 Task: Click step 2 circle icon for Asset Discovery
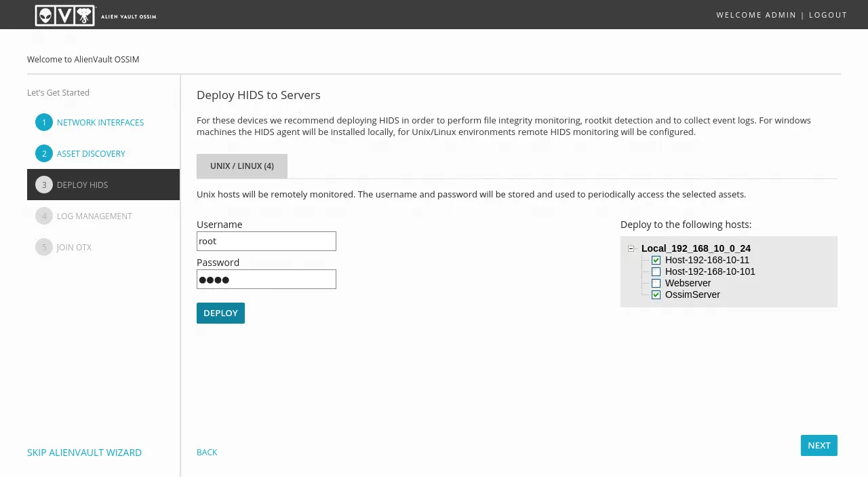coord(44,153)
